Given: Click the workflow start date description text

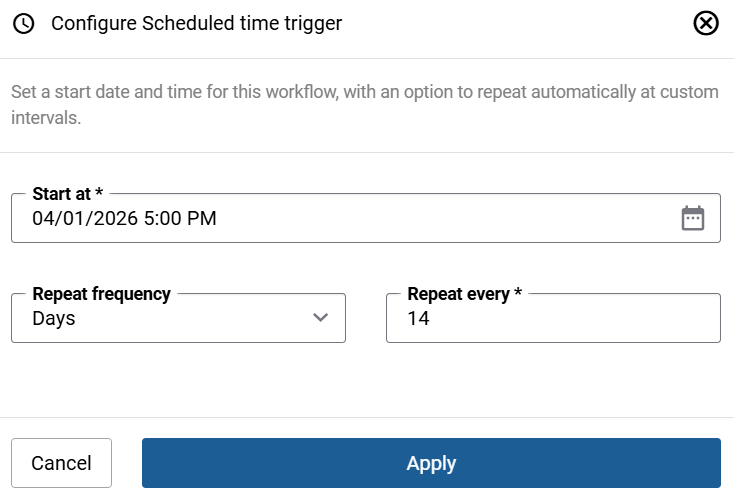Looking at the screenshot, I should (x=364, y=92).
